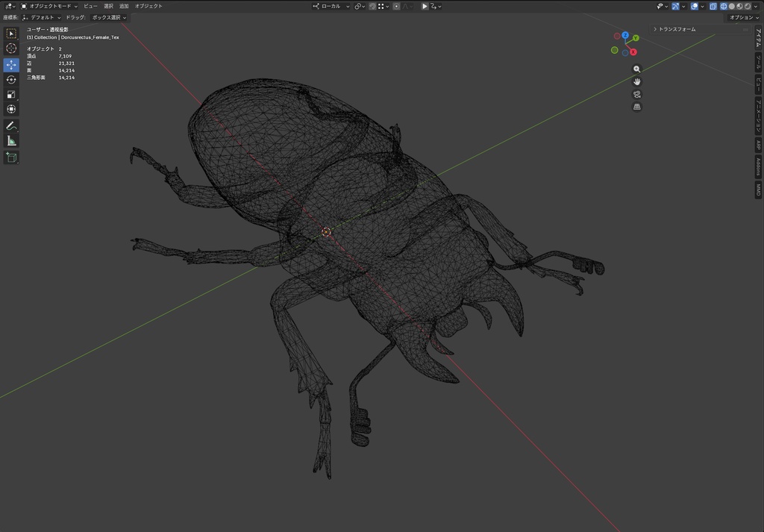Open the shading options dropdown arrow
The width and height of the screenshot is (764, 532).
coord(756,6)
